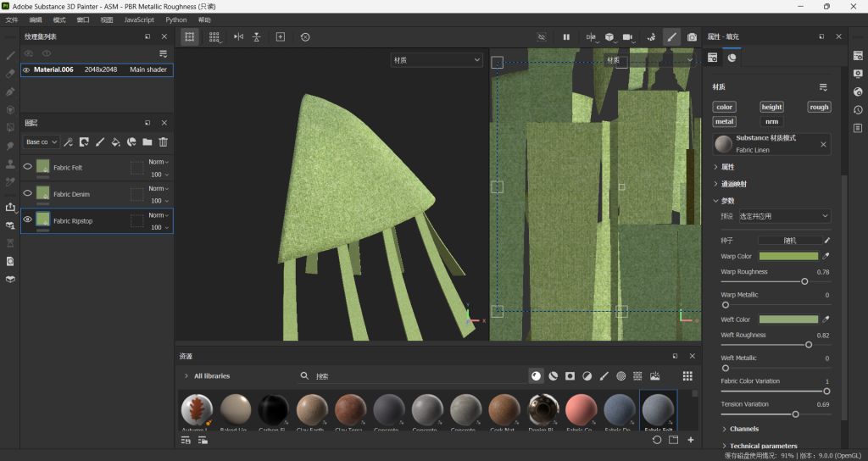Switch to rendering Iray camera icon
The height and width of the screenshot is (461, 868).
click(692, 37)
